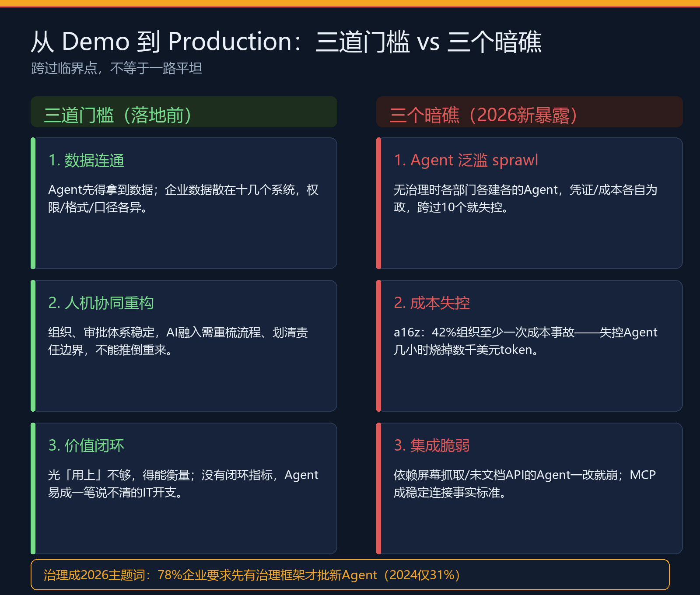Select the red header 三个暗礁（2026新暴露）
This screenshot has height=595, width=700.
coord(529,112)
